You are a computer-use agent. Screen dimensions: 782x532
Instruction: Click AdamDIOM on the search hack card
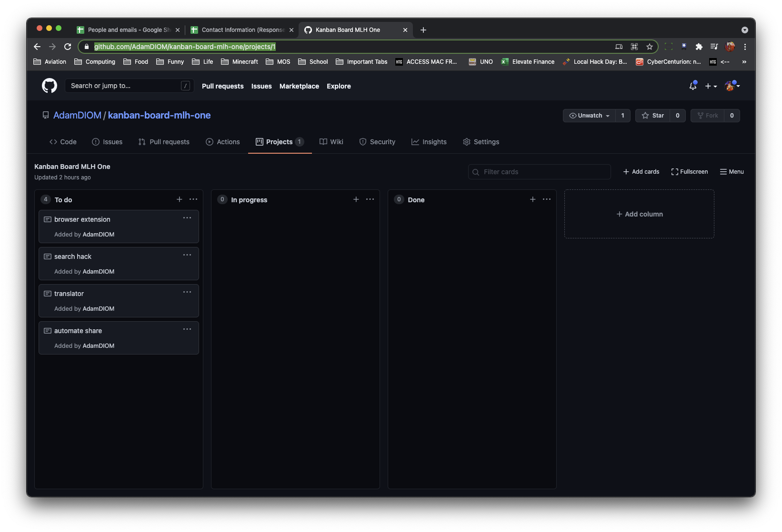99,272
